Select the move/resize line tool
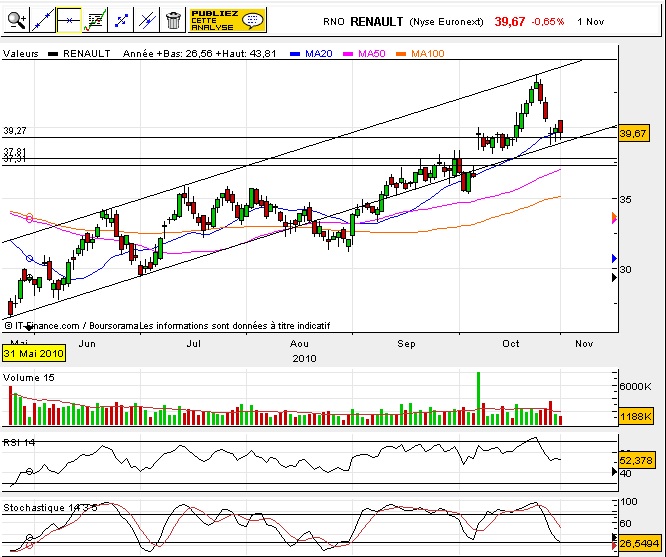Screen dimensions: 666x557 121,20
